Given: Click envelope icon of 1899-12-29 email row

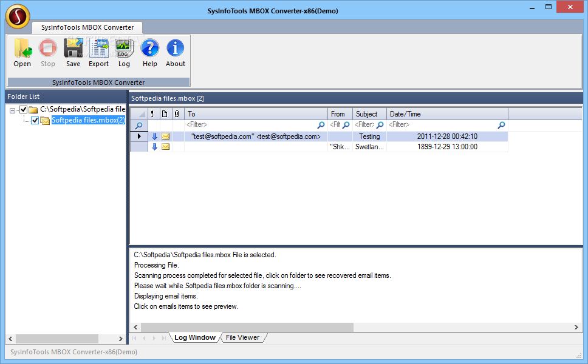Looking at the screenshot, I should point(165,147).
